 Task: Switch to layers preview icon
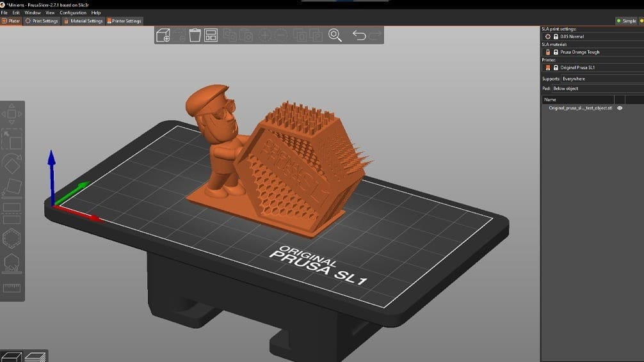[35, 357]
